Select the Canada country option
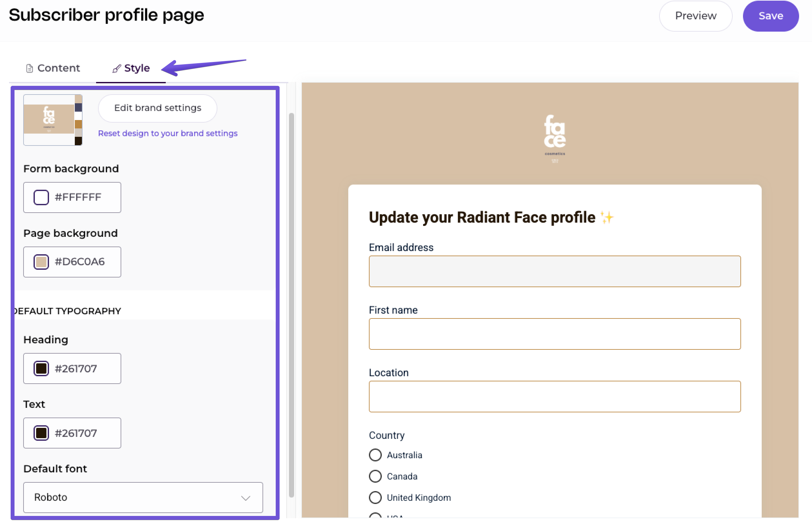The width and height of the screenshot is (812, 524). click(375, 476)
